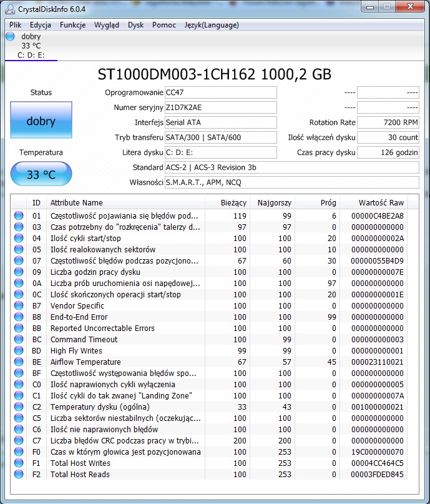The height and width of the screenshot is (504, 430).
Task: Click the Najgorszy column header
Action: tap(272, 203)
